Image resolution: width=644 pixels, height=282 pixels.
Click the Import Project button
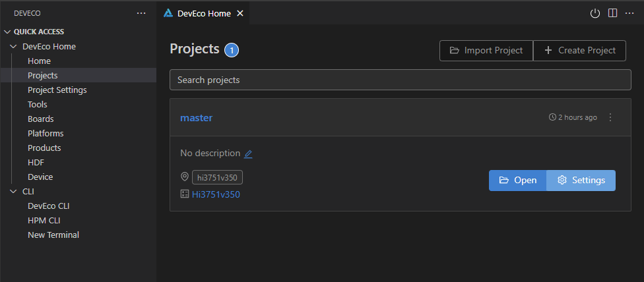coord(486,51)
